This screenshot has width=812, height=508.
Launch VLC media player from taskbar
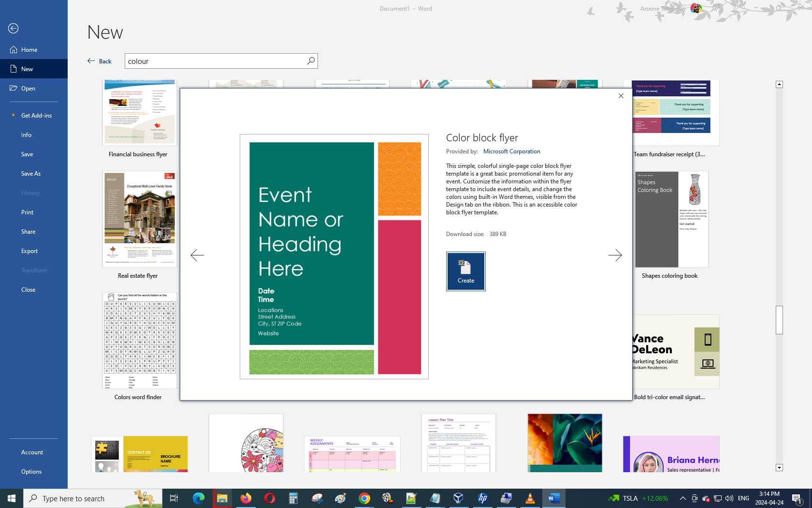[530, 498]
